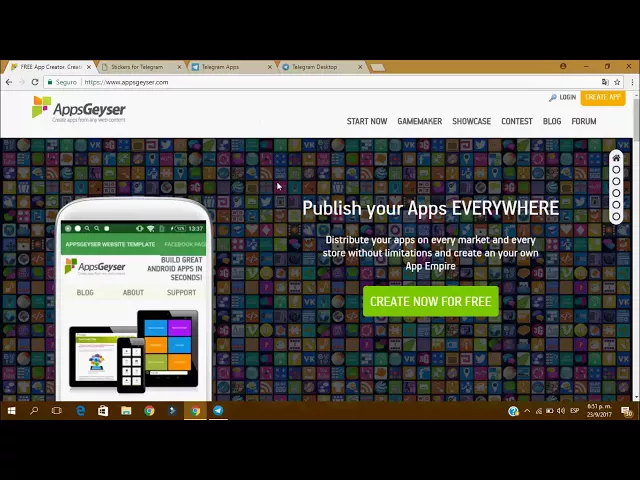Click the network tray icon
640x480 pixels.
click(x=539, y=411)
